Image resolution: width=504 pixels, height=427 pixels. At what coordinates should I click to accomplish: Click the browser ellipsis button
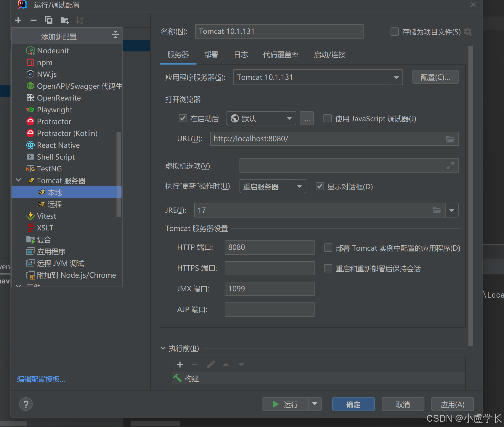[x=307, y=118]
